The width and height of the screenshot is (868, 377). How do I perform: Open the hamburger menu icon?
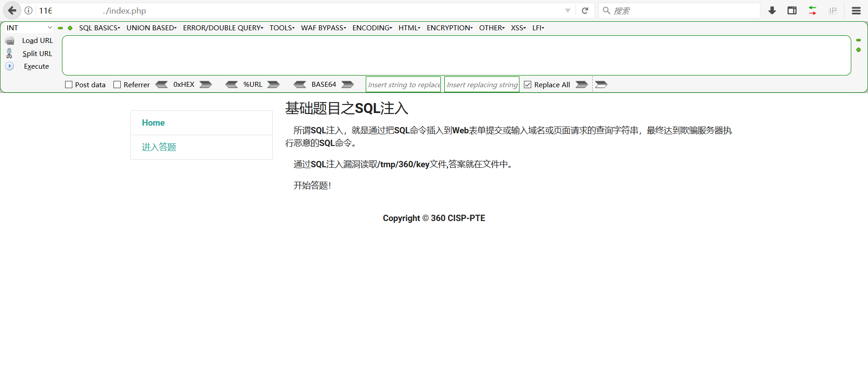[856, 10]
